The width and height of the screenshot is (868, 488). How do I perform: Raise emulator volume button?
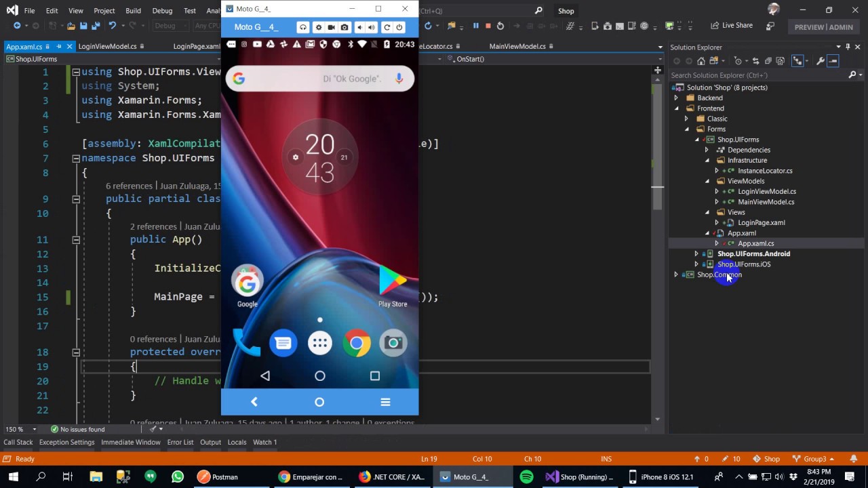[372, 27]
